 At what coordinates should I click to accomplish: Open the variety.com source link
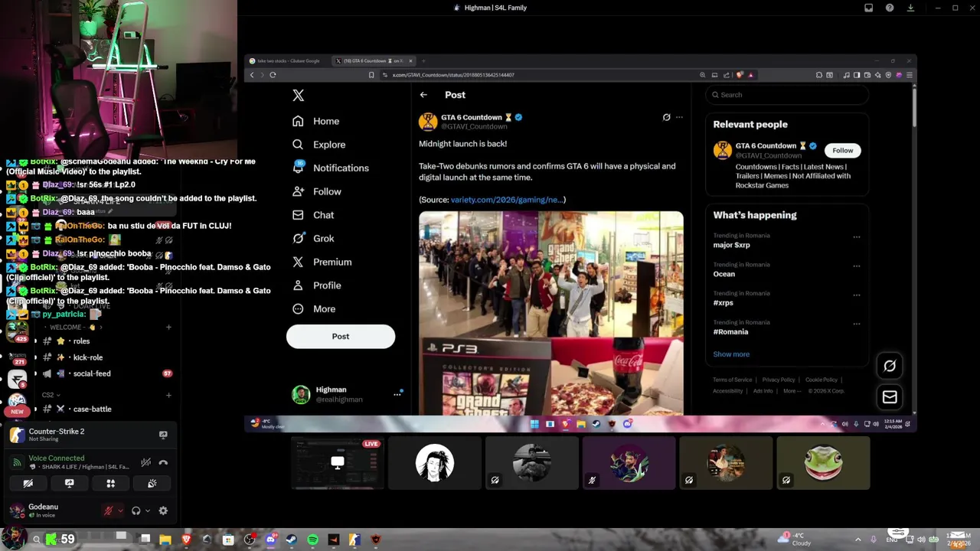click(x=508, y=200)
